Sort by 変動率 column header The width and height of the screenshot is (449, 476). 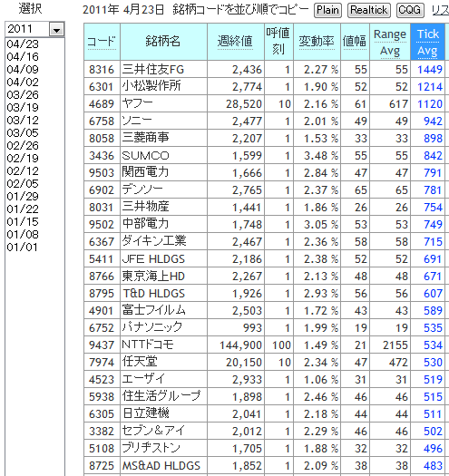(x=317, y=42)
